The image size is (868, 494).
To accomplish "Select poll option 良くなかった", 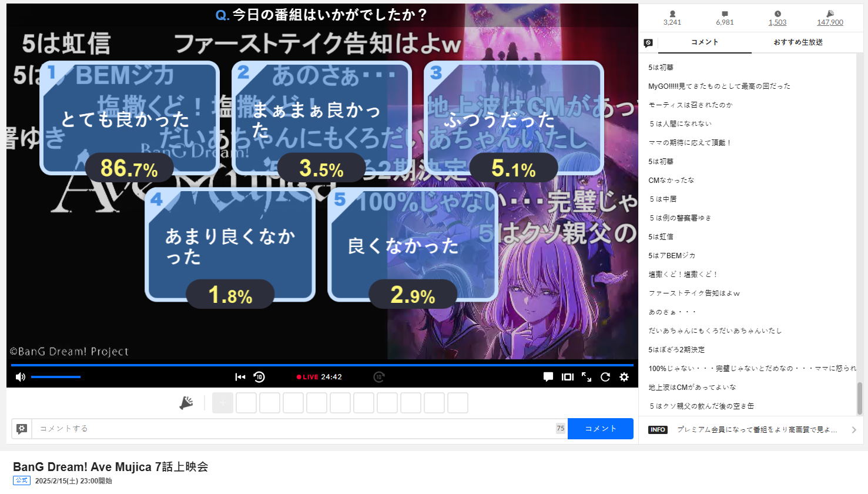I will 413,245.
